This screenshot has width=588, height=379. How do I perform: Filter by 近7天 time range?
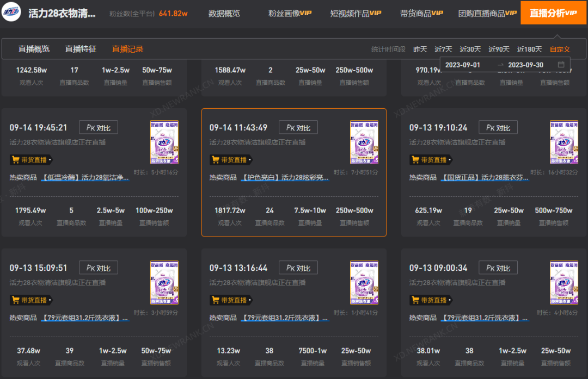click(x=443, y=49)
